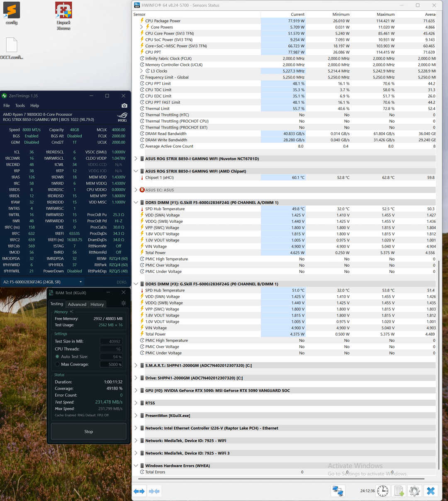Collapse the DDR5 DIMM [#3] sensor group
Screen dimensions: 448x501
point(136,284)
